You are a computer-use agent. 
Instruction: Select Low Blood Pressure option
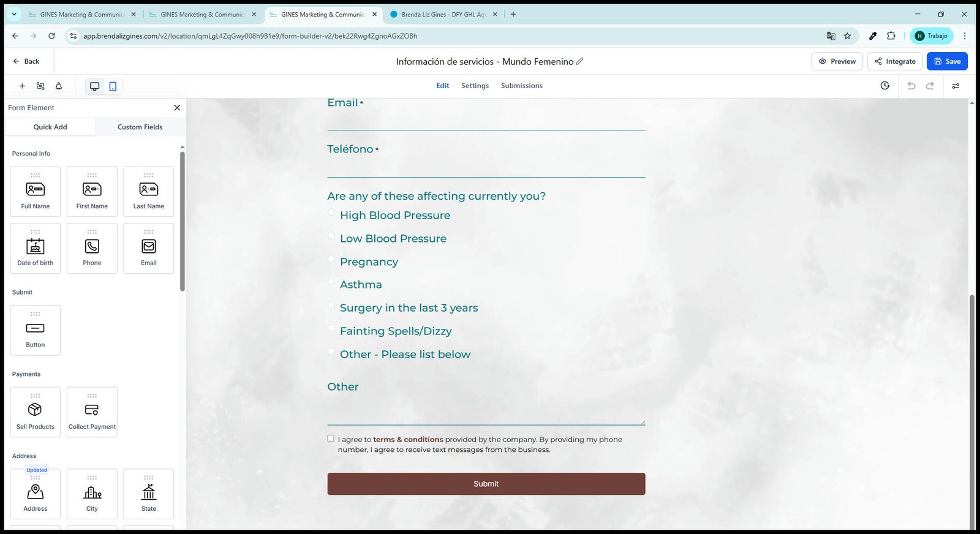click(x=331, y=235)
